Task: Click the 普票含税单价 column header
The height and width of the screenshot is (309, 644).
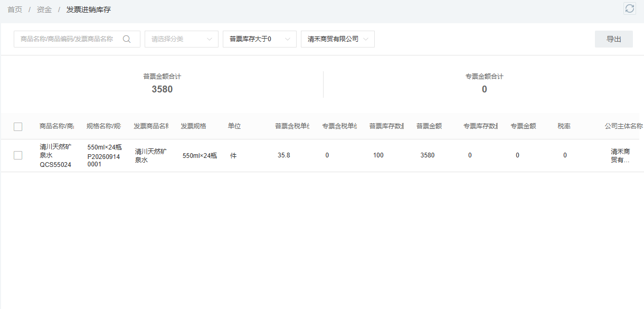Action: point(292,126)
